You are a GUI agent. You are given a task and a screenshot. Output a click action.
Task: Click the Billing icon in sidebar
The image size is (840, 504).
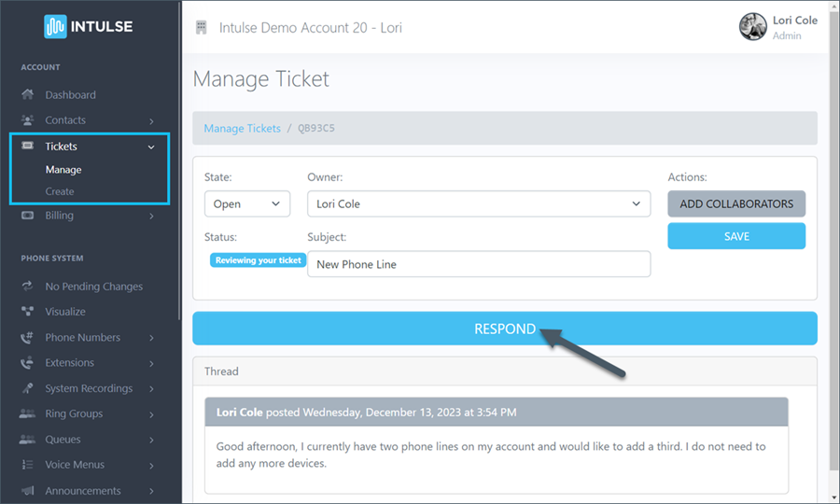pyautogui.click(x=27, y=216)
